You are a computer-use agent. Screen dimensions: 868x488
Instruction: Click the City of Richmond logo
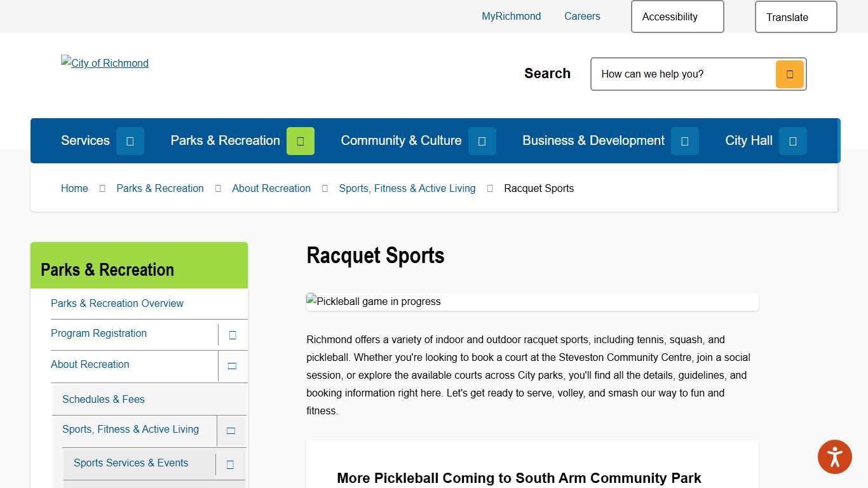pos(104,63)
